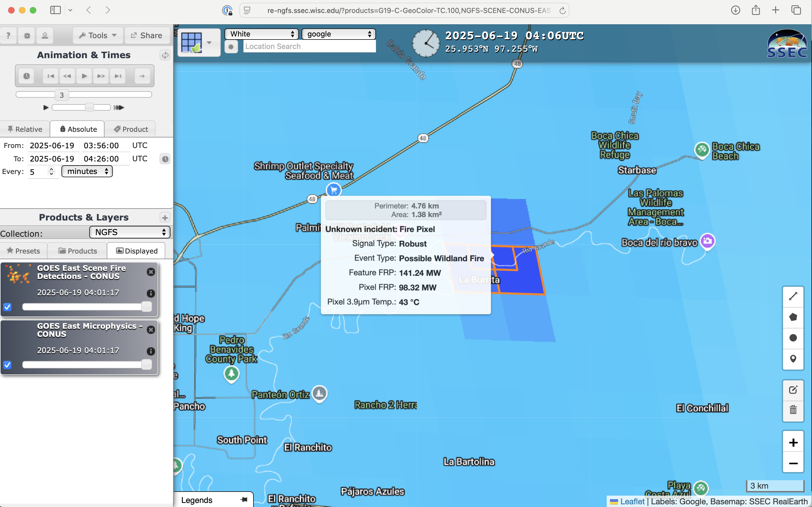Zoom in on the map
Viewport: 812px width, 507px height.
(x=793, y=442)
